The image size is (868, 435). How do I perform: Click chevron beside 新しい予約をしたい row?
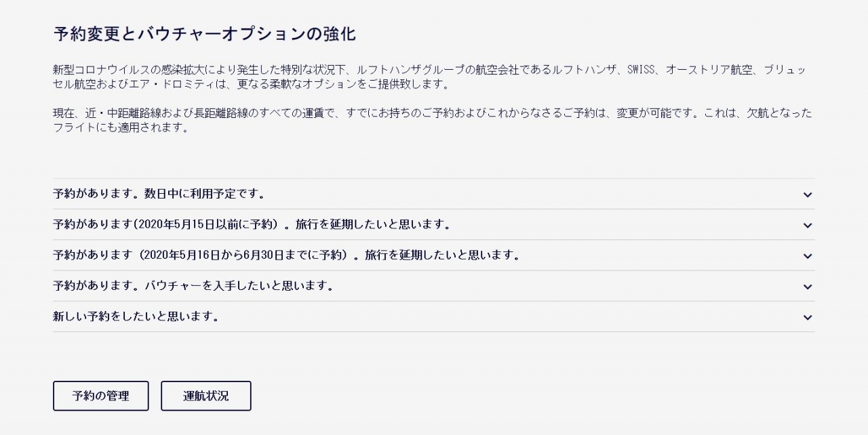click(x=807, y=317)
